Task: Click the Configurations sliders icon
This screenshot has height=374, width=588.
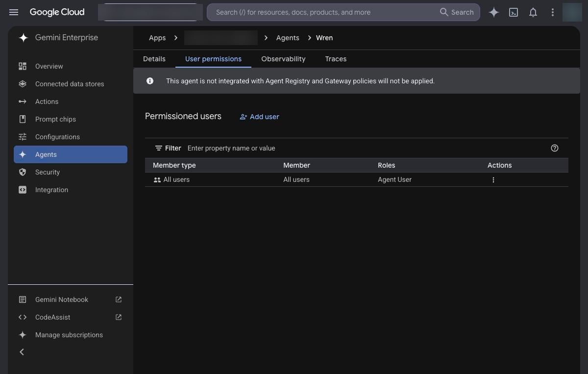Action: click(x=23, y=137)
